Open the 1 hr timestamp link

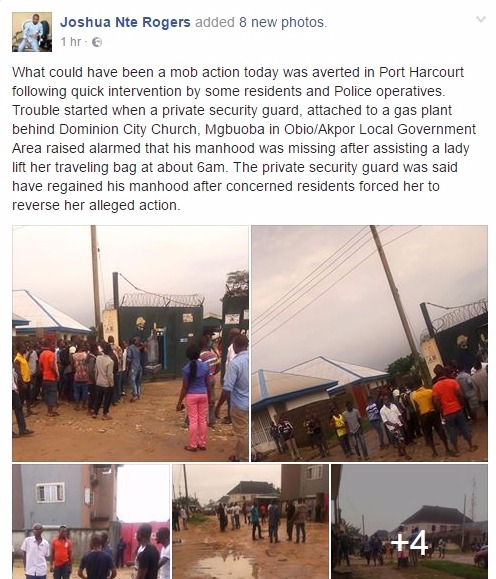(71, 42)
